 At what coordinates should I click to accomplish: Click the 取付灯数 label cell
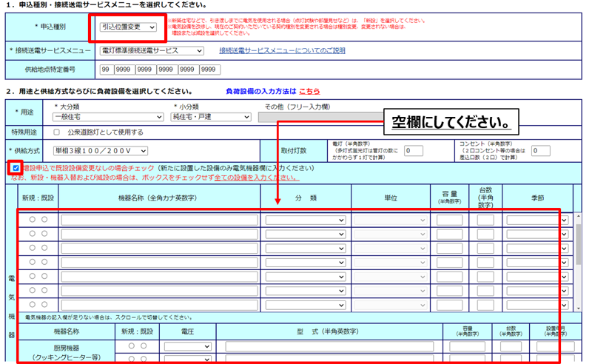click(293, 151)
